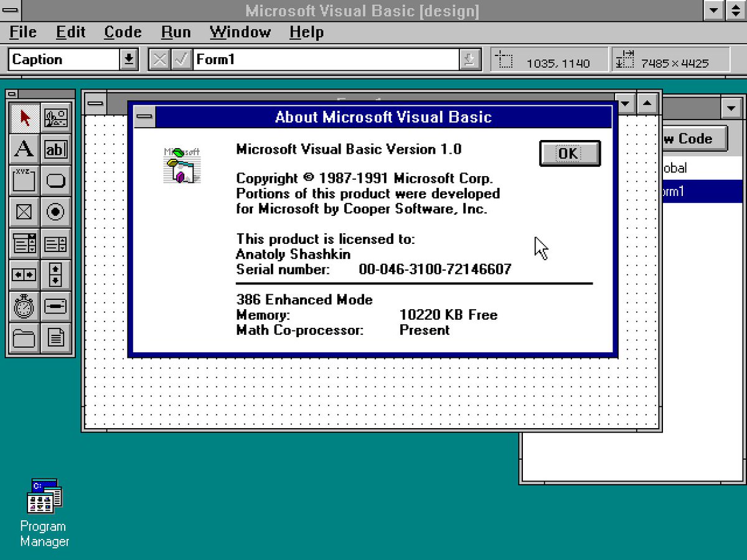Select the Vertical Scroll Bar tool
This screenshot has height=560, width=747.
pyautogui.click(x=56, y=275)
